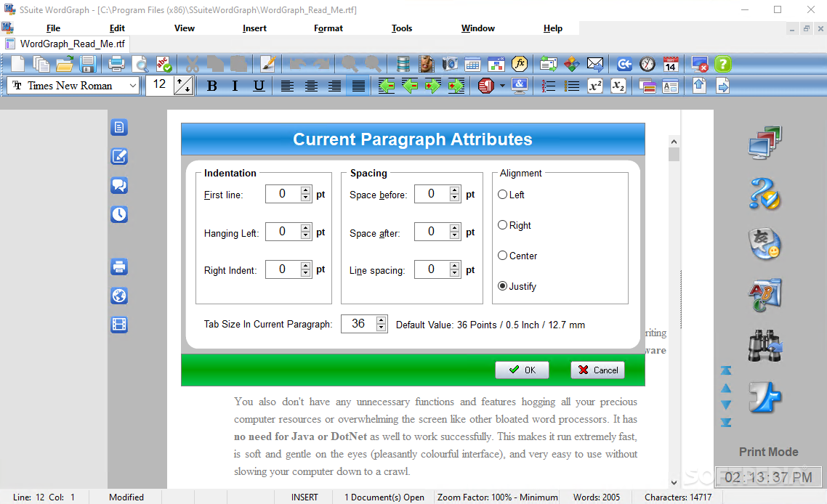827x504 pixels.
Task: Open the fx equation icon
Action: pos(520,65)
